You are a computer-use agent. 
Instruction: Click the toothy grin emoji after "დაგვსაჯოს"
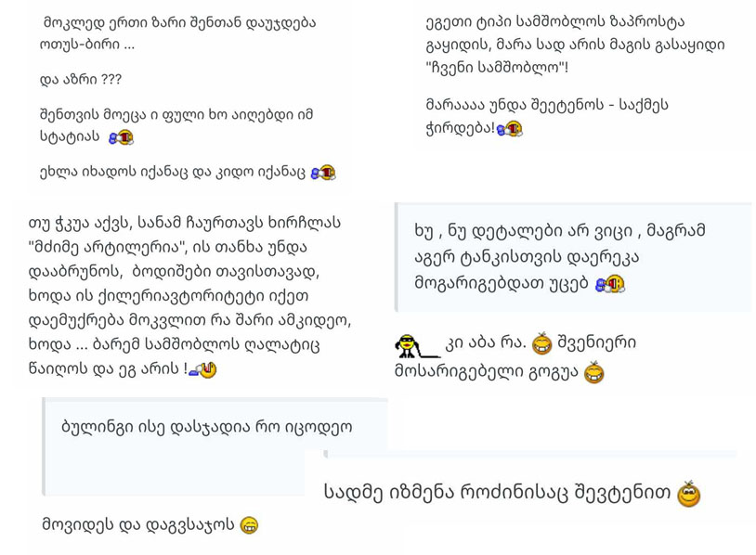(x=249, y=525)
